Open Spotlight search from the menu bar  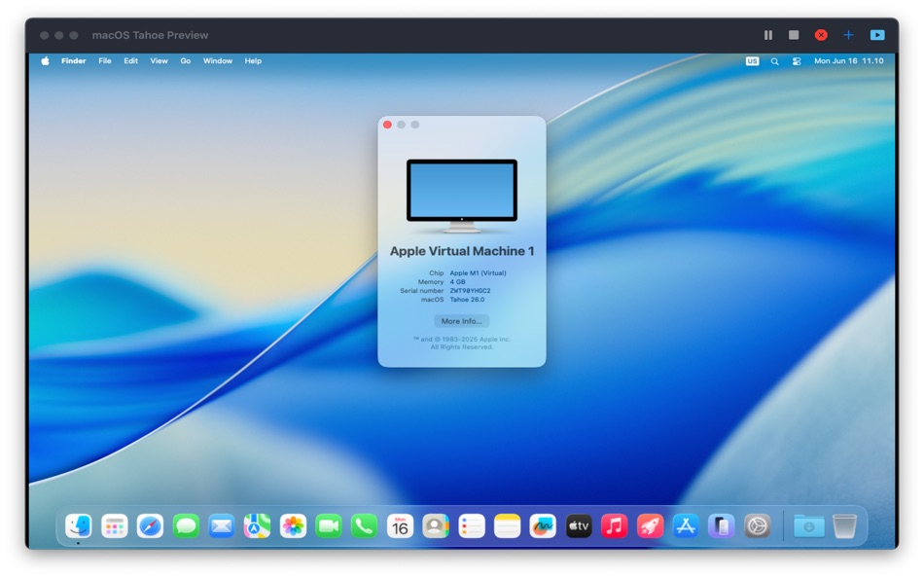pos(774,61)
